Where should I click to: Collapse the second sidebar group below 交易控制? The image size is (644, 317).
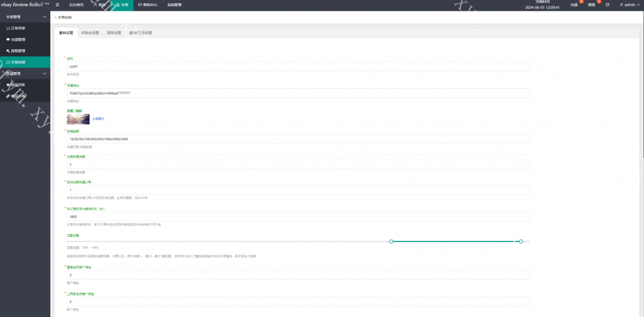point(25,74)
